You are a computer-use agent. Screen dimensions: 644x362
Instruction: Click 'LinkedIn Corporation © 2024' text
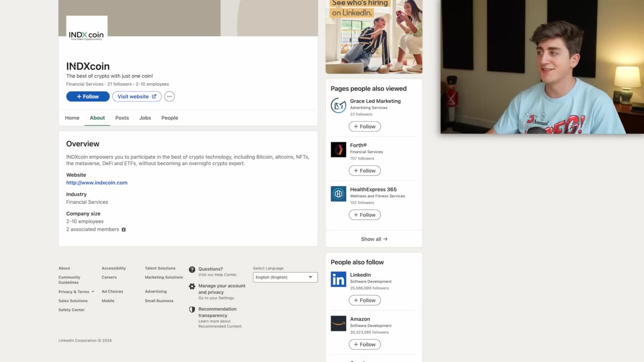coord(85,340)
